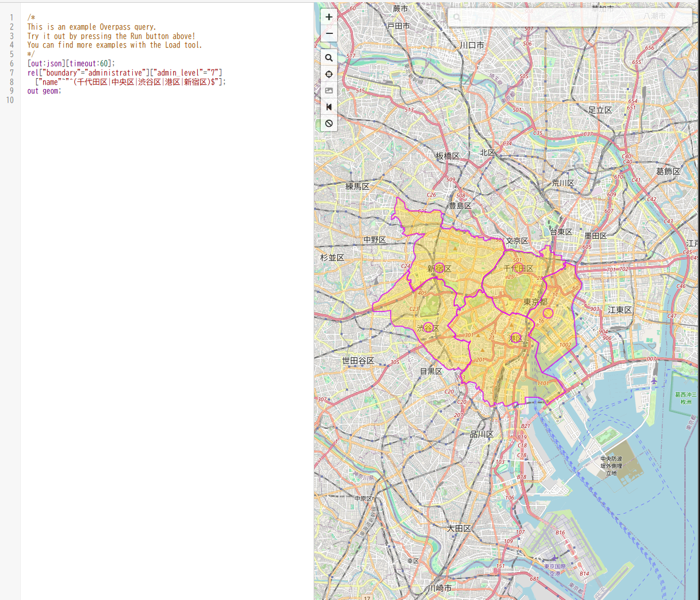Image resolution: width=700 pixels, height=600 pixels.
Task: Toggle the wide map view arrow
Action: (x=329, y=107)
